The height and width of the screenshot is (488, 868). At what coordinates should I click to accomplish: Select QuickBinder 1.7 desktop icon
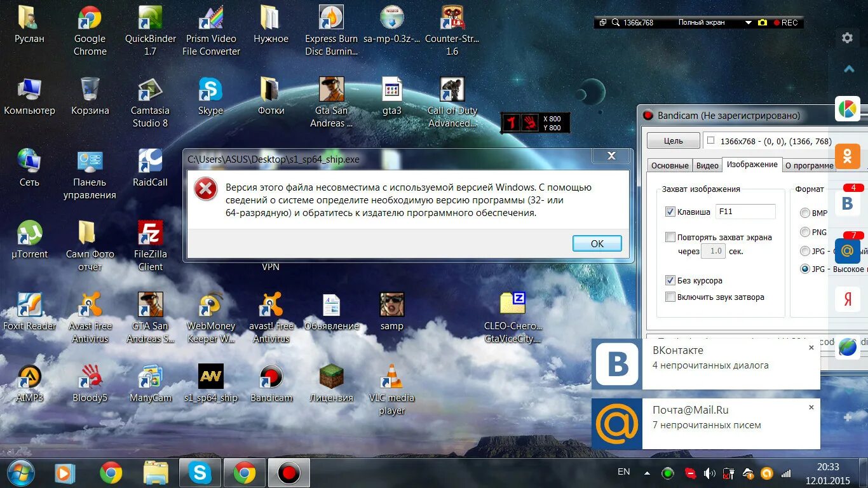(x=150, y=30)
